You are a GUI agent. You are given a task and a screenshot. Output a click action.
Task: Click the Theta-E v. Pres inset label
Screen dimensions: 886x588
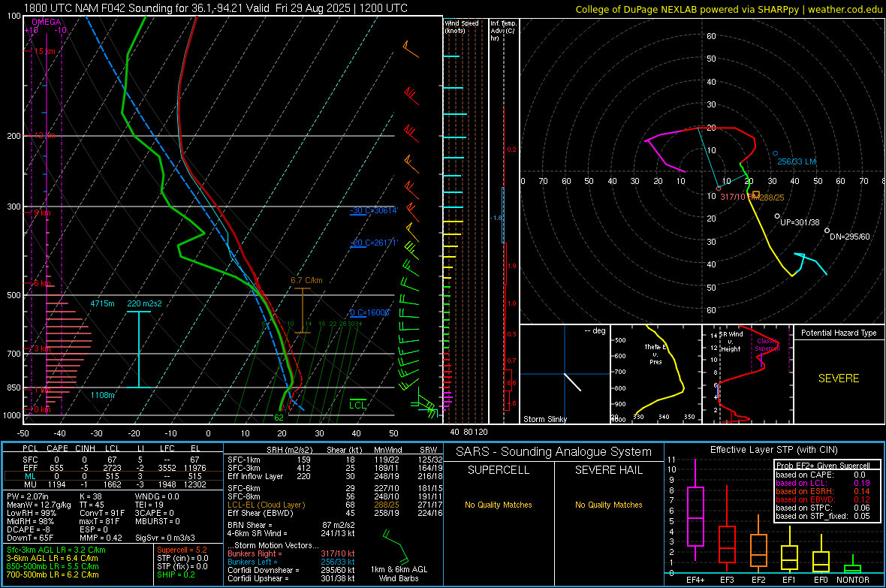pyautogui.click(x=655, y=354)
